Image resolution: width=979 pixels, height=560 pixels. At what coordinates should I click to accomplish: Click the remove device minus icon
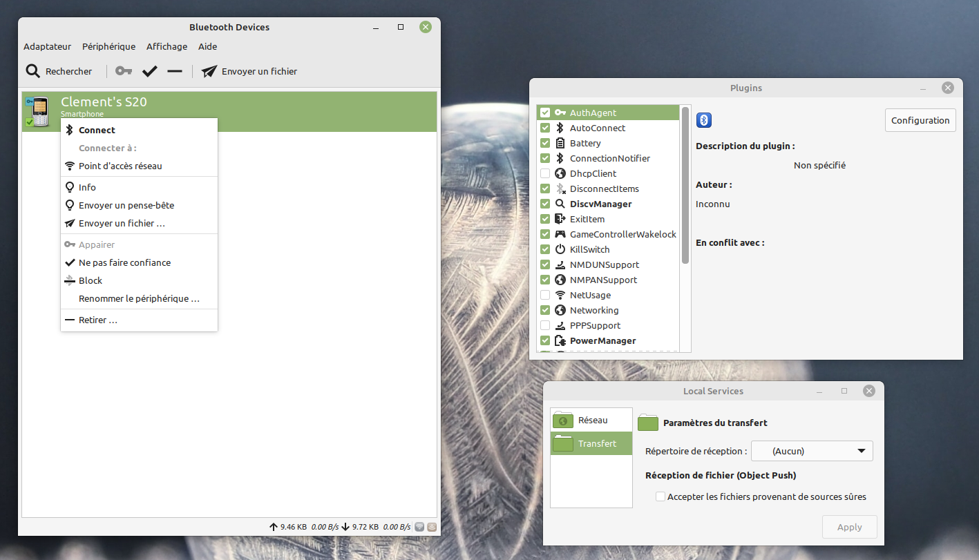174,71
